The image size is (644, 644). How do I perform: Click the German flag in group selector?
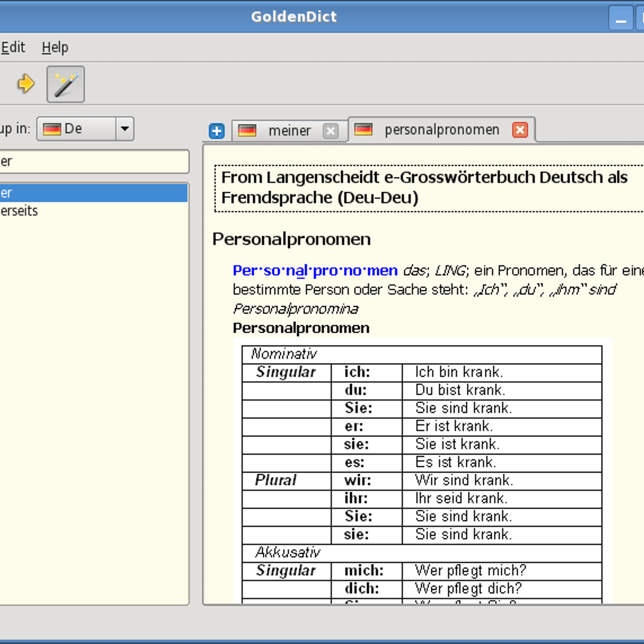coord(52,129)
